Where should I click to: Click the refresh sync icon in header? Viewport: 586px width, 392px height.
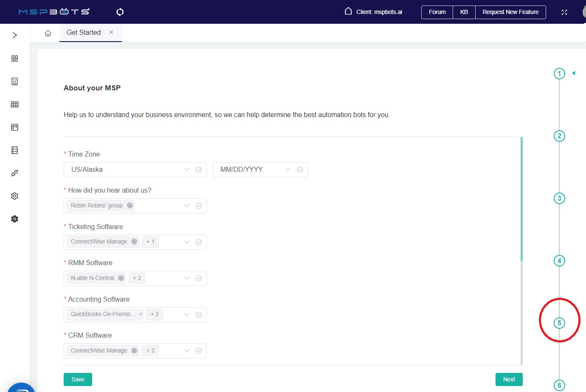[120, 12]
